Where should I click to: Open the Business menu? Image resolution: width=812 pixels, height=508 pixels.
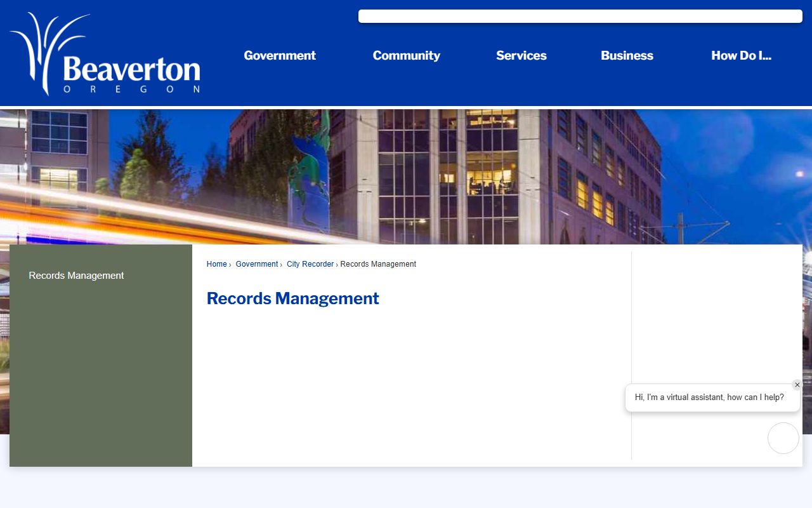click(x=627, y=55)
